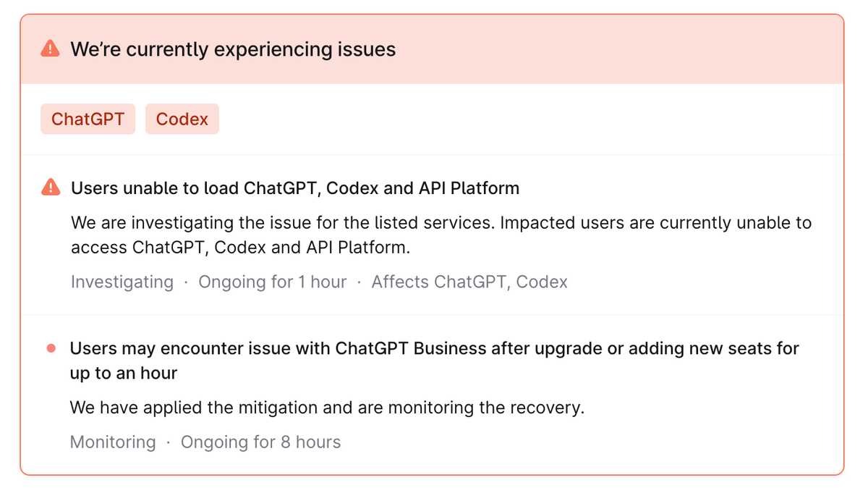Click the "Investigating" status label

122,282
